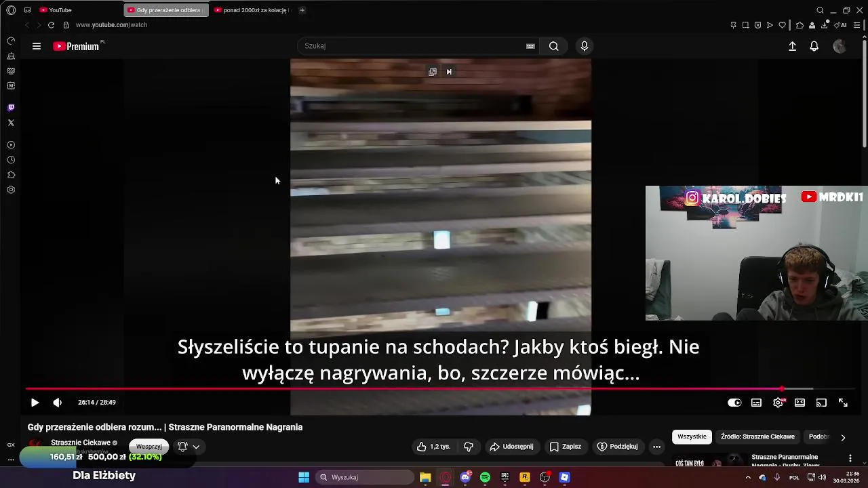Like the video (1,2 tys.)
Image resolution: width=868 pixels, height=488 pixels.
coord(433,447)
